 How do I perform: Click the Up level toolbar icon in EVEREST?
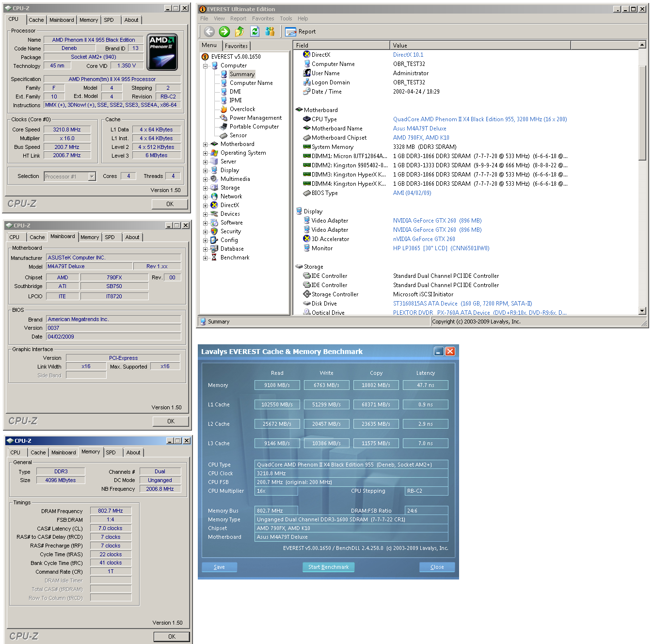coord(239,32)
